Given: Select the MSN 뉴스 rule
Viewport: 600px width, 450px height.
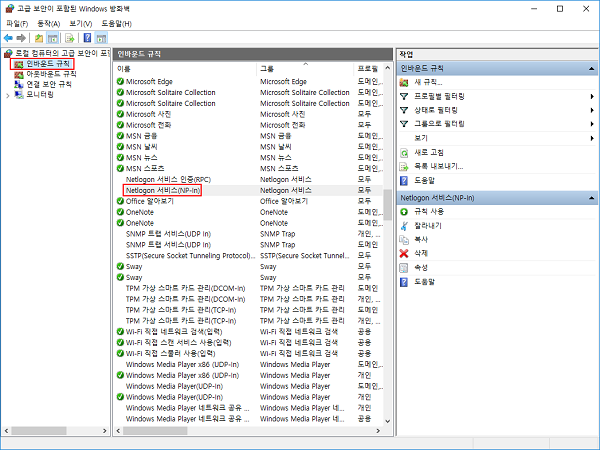Looking at the screenshot, I should click(x=249, y=157).
